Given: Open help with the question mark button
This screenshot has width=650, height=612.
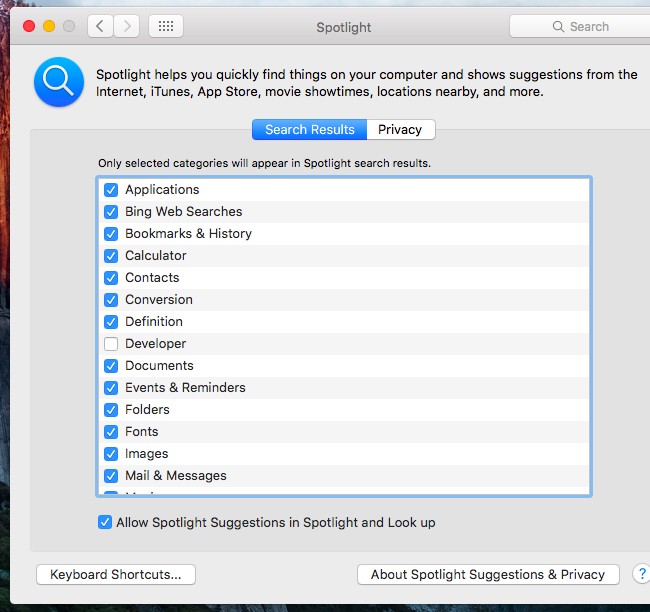Looking at the screenshot, I should 642,574.
